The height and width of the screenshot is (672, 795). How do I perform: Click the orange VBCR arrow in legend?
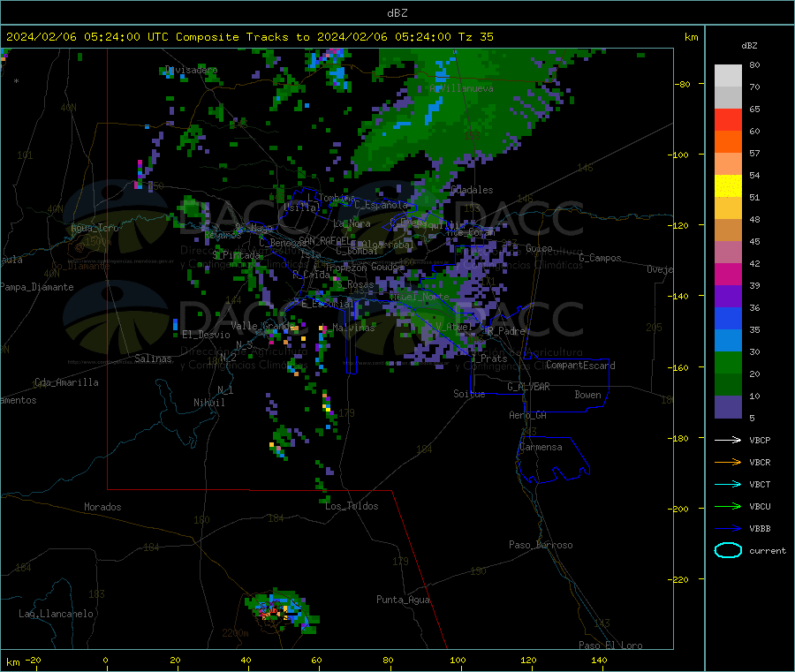pos(728,462)
